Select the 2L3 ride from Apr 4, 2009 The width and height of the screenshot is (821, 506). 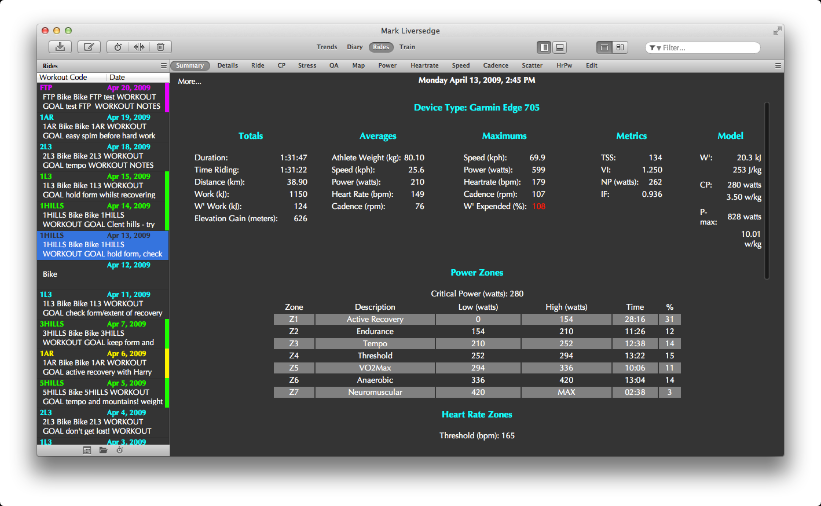click(x=102, y=422)
